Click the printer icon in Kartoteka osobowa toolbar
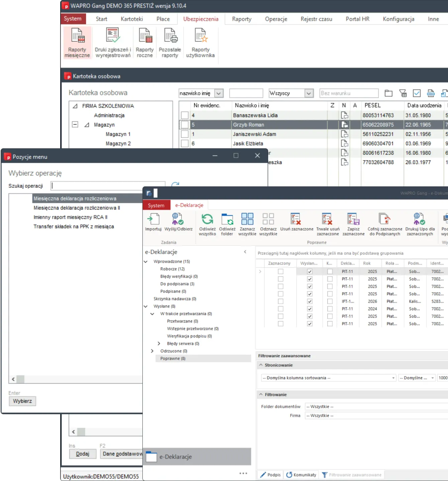Screen dimensions: 448x481 (431, 93)
